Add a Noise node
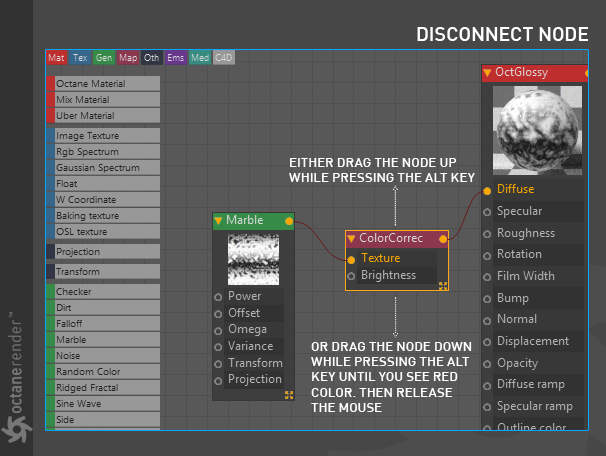Image resolution: width=606 pixels, height=456 pixels. click(103, 356)
